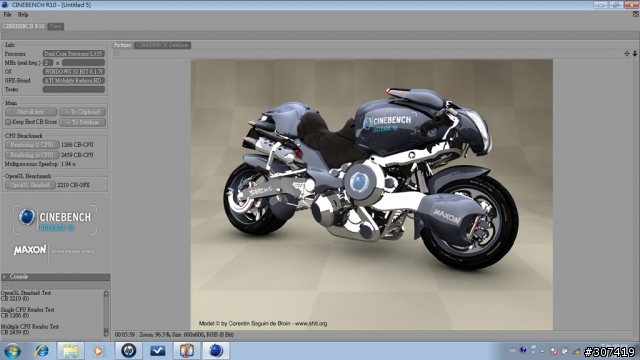The height and width of the screenshot is (360, 640).
Task: Run the Rendering (x CPU) benchmark
Action: [32, 155]
